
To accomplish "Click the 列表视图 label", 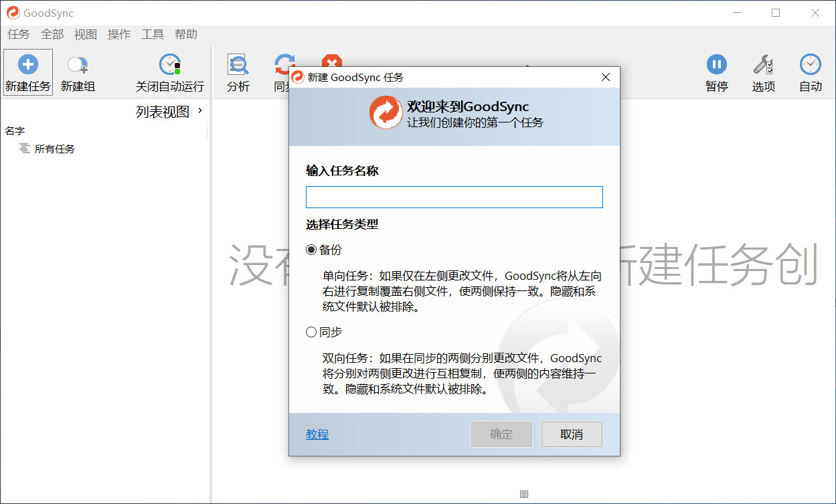I will coord(163,112).
